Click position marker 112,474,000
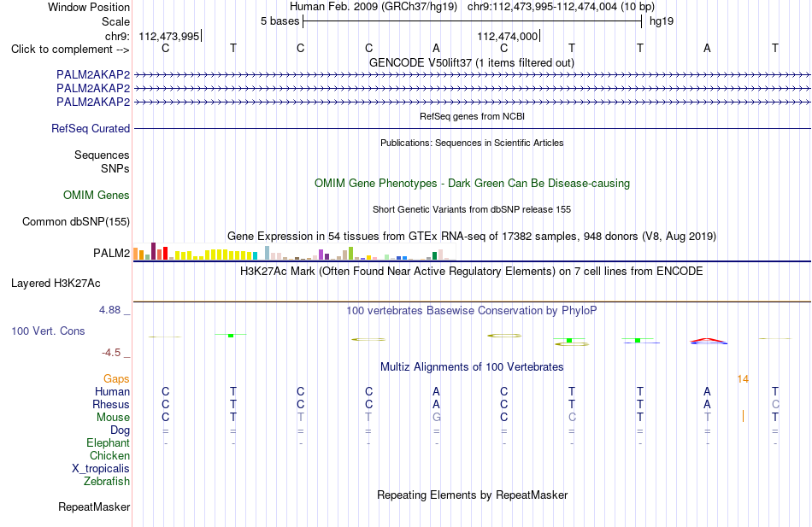Viewport: 812px width, 527px height. pos(508,36)
